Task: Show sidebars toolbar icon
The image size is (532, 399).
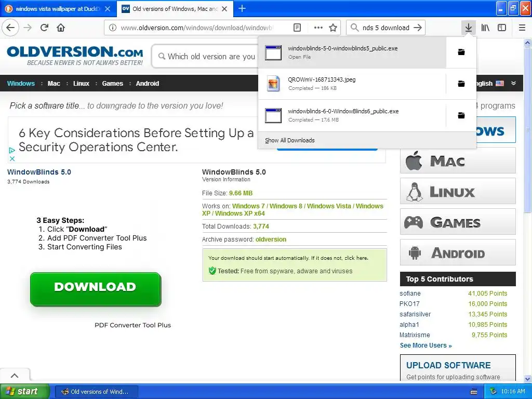Action: click(x=502, y=28)
